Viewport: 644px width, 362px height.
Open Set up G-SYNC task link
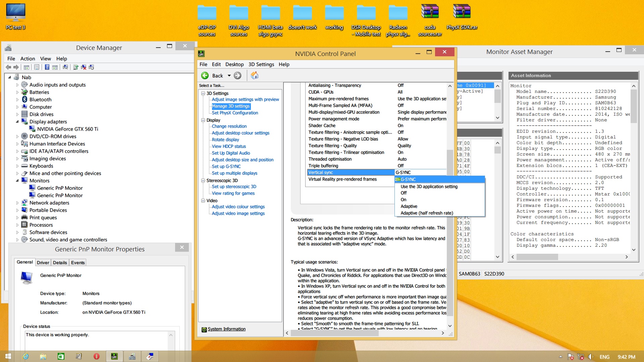pyautogui.click(x=226, y=167)
